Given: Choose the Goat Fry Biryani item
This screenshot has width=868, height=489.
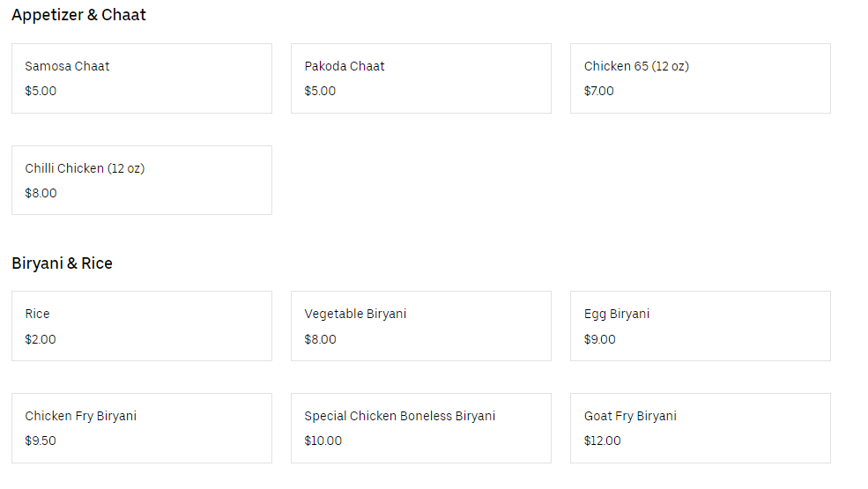Looking at the screenshot, I should click(700, 427).
